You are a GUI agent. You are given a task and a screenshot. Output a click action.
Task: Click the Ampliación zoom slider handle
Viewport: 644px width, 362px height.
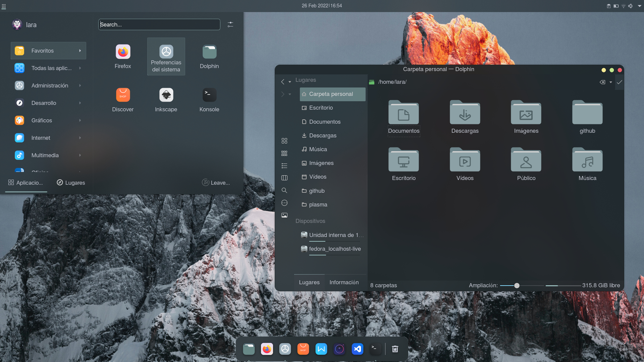[517, 286]
